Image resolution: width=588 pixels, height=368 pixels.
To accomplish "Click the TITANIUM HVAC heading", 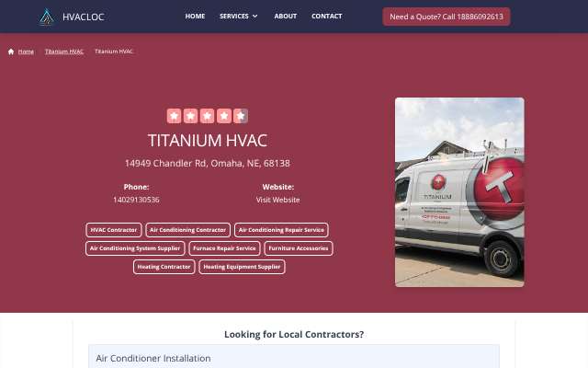I will pos(208,141).
